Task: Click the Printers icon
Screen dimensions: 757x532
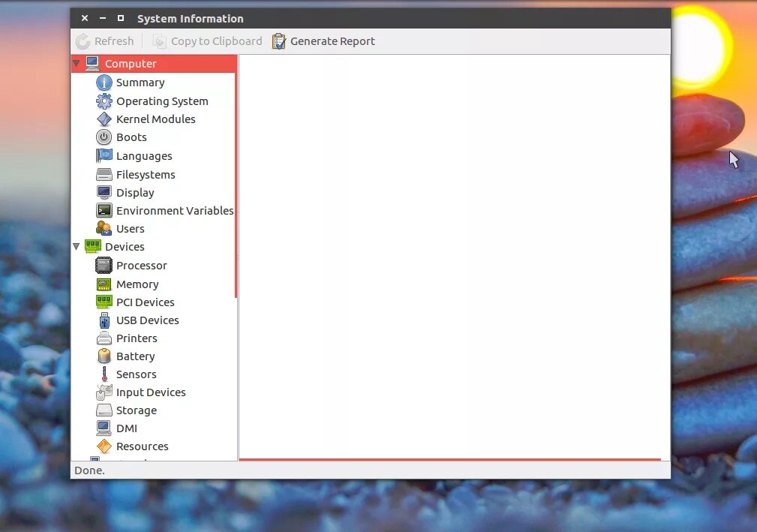Action: 104,338
